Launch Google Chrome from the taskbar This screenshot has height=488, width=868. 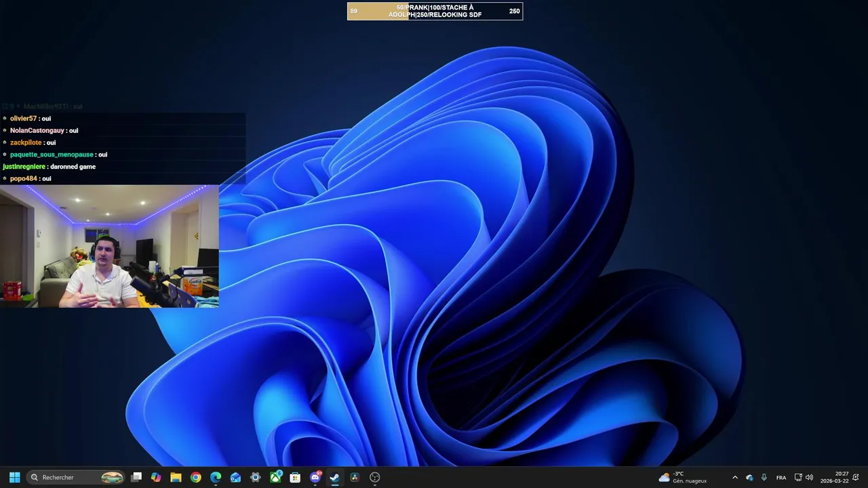tap(195, 477)
